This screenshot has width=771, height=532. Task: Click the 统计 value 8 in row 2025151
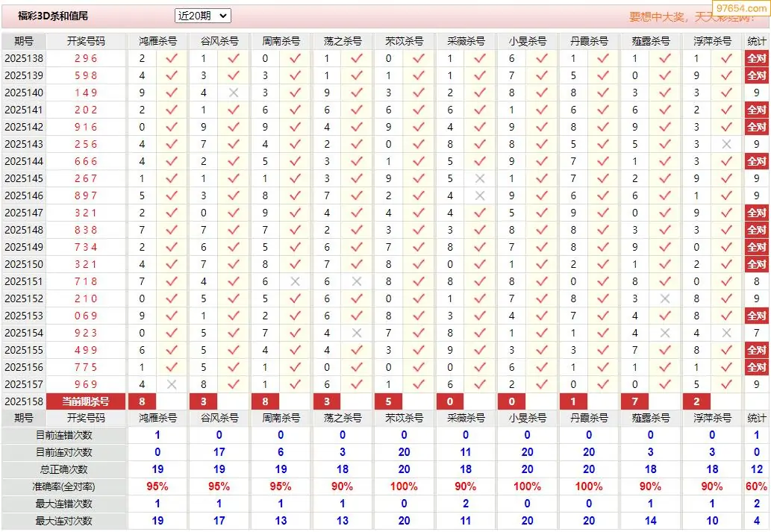(756, 281)
